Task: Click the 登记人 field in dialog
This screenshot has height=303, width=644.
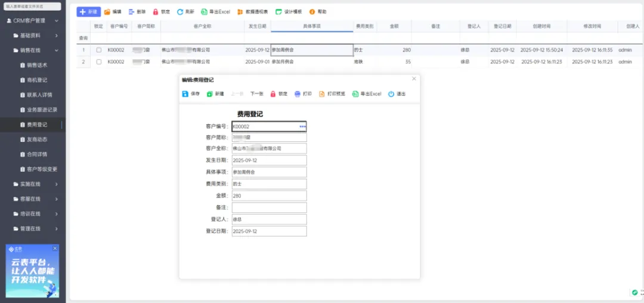Action: [x=270, y=219]
